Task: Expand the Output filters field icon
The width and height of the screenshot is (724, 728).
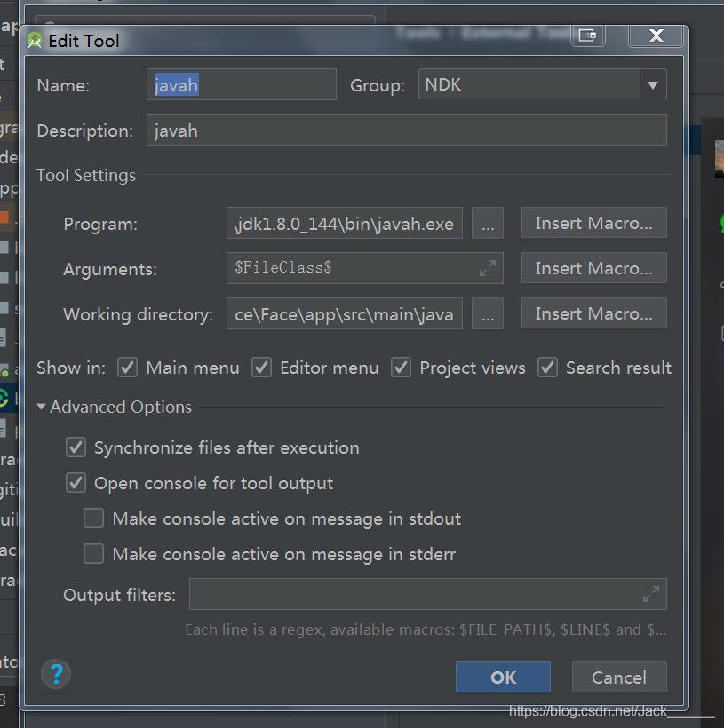Action: (x=651, y=594)
